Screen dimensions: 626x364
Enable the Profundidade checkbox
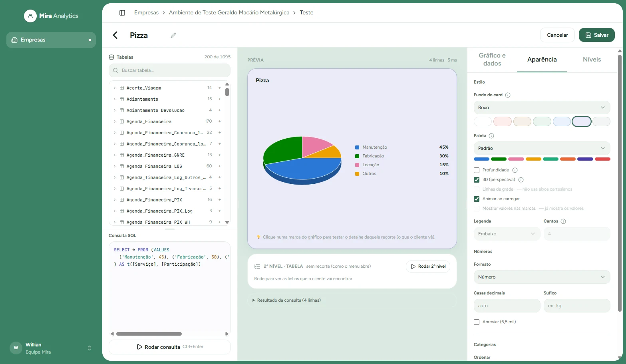tap(477, 170)
